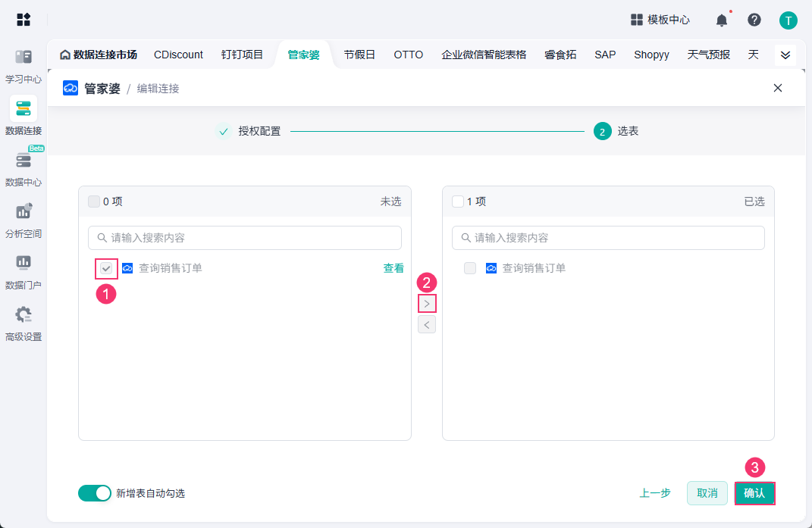The width and height of the screenshot is (812, 528).
Task: Click the 确认 button
Action: click(754, 493)
